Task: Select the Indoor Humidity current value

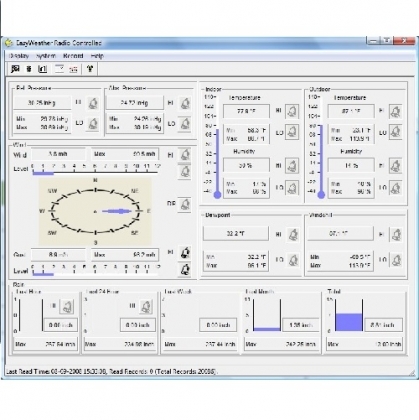Action: 246,165
